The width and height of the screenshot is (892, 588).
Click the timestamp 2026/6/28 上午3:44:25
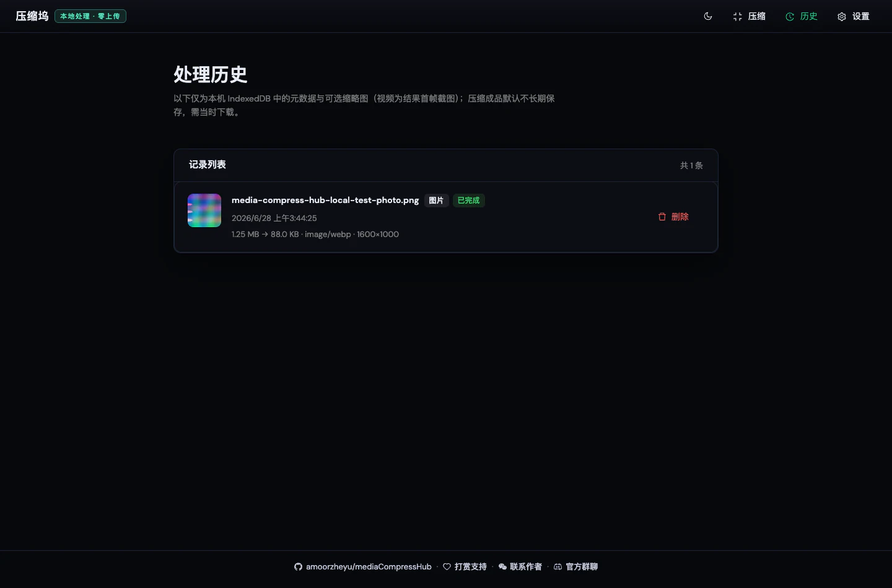point(274,218)
